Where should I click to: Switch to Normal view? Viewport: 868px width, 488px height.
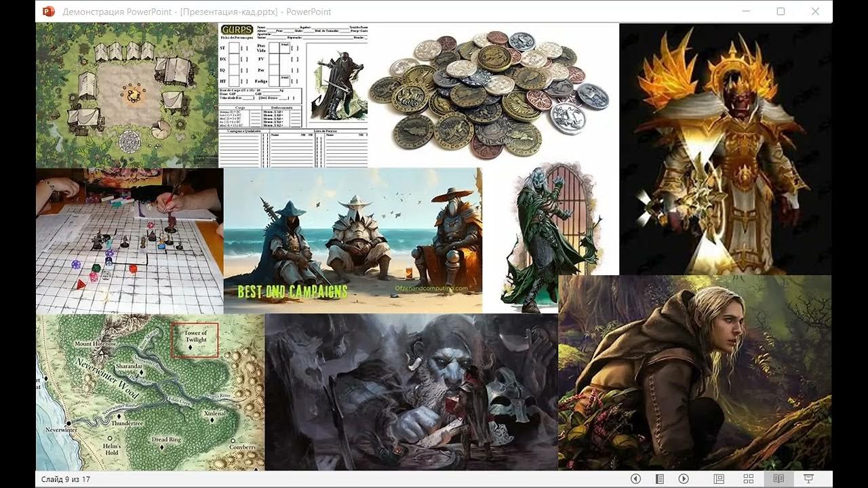719,479
